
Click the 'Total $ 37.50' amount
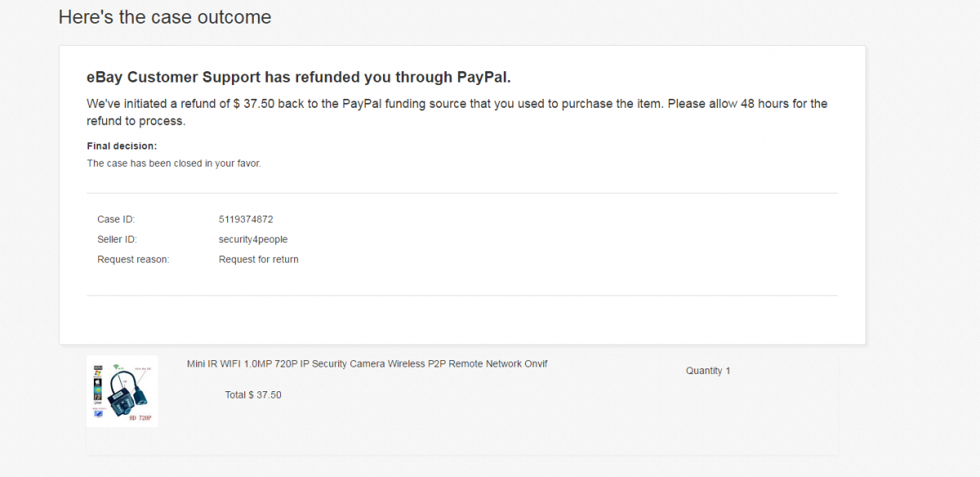(253, 395)
